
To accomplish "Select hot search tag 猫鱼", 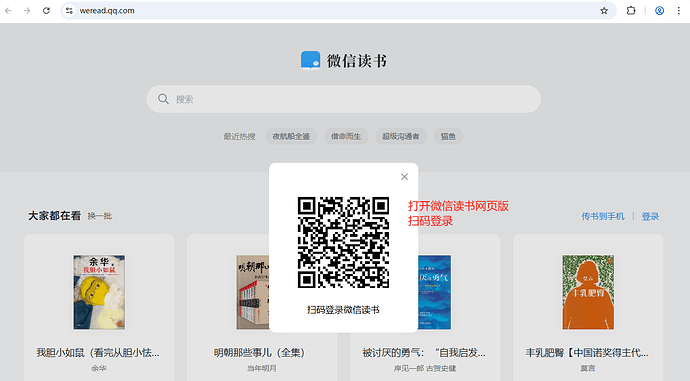I will (x=448, y=136).
